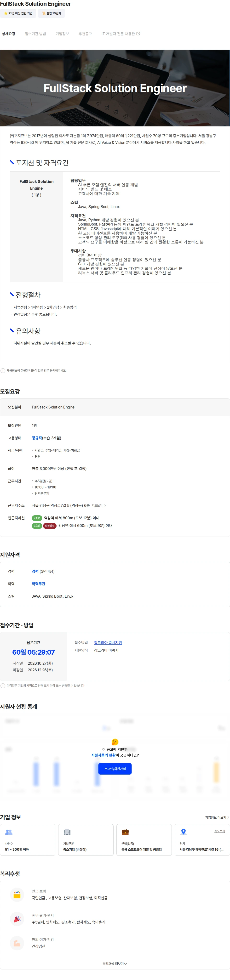Click info icon beside 마감일 notice

click(x=3, y=685)
